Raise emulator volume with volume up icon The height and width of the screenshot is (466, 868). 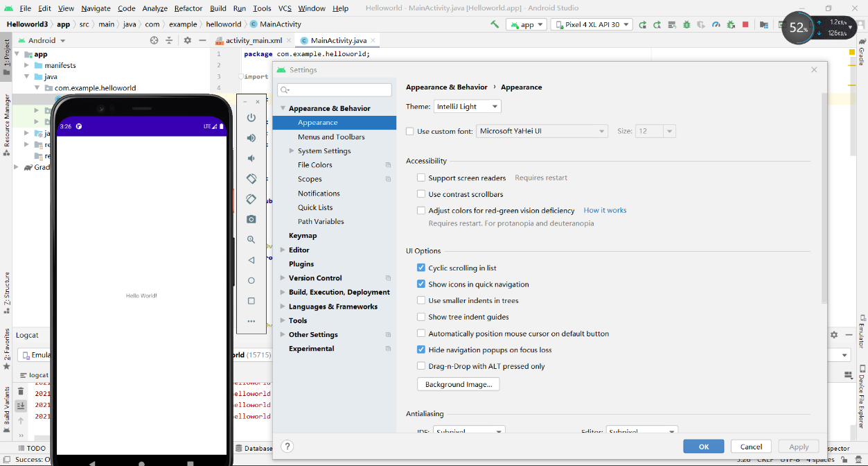[251, 138]
